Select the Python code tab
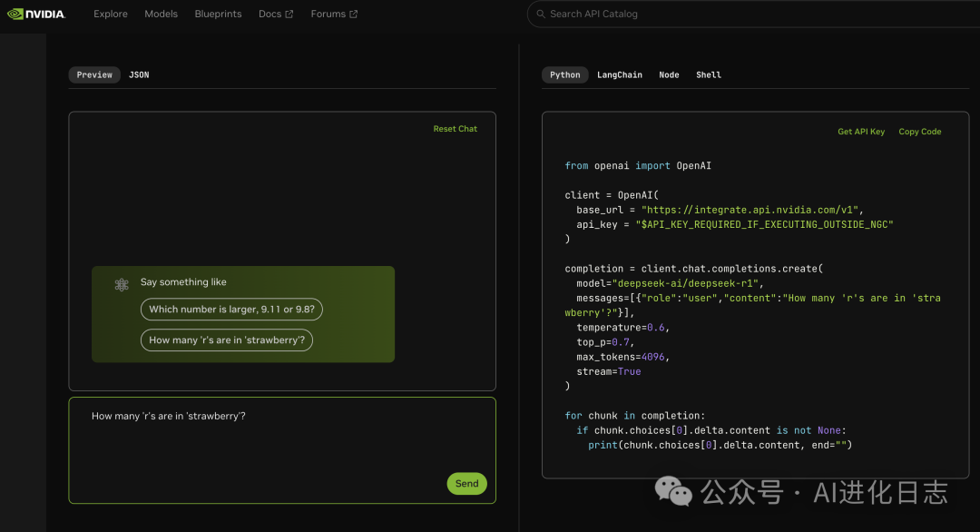The height and width of the screenshot is (532, 980). coord(565,75)
